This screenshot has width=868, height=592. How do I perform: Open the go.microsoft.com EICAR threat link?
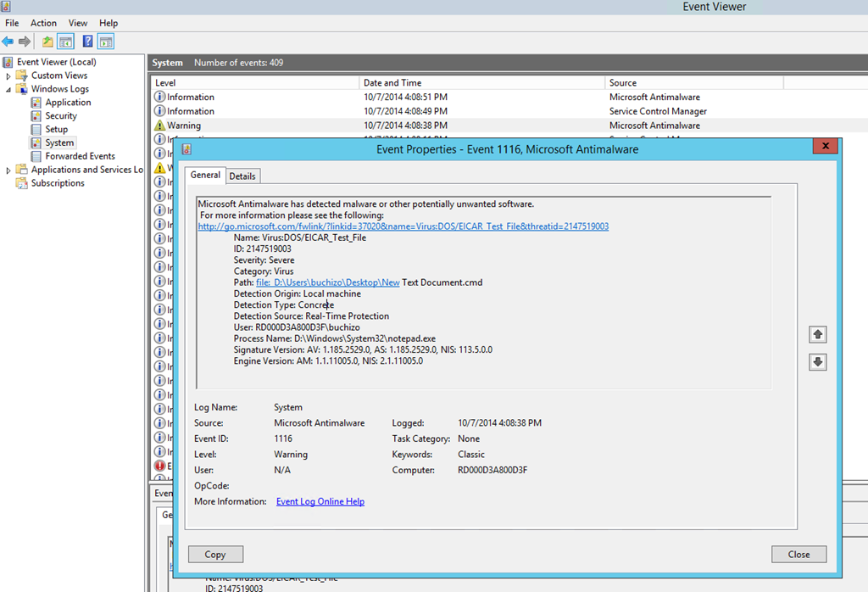[x=403, y=226]
